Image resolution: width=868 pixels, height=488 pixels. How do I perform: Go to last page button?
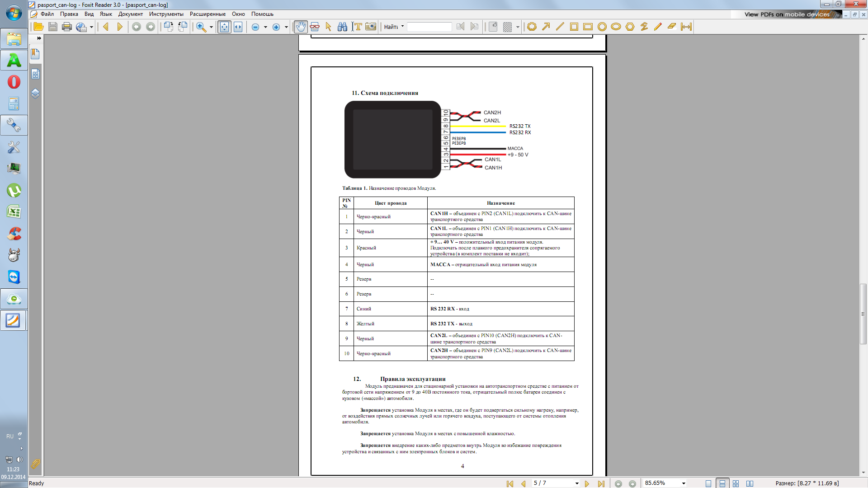pos(601,483)
